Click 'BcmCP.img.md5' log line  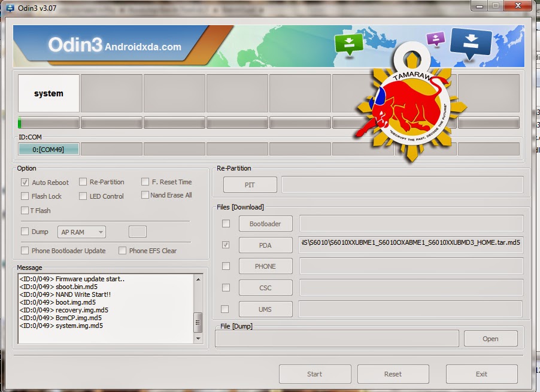tap(60, 318)
